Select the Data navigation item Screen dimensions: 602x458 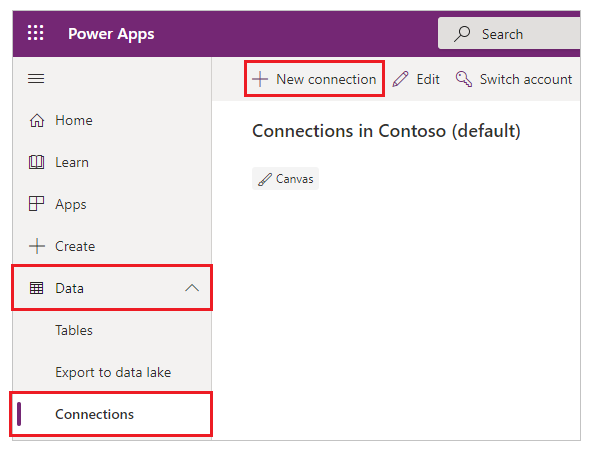pyautogui.click(x=112, y=288)
